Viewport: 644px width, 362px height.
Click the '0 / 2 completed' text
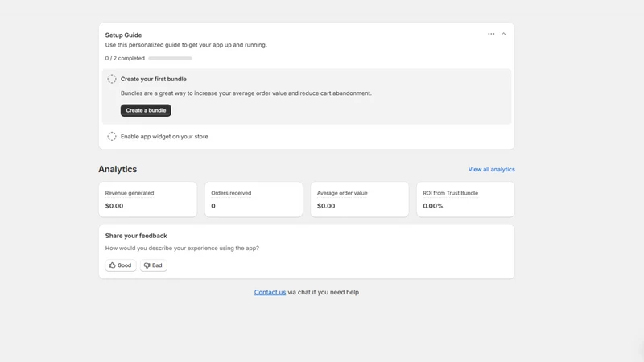click(125, 58)
